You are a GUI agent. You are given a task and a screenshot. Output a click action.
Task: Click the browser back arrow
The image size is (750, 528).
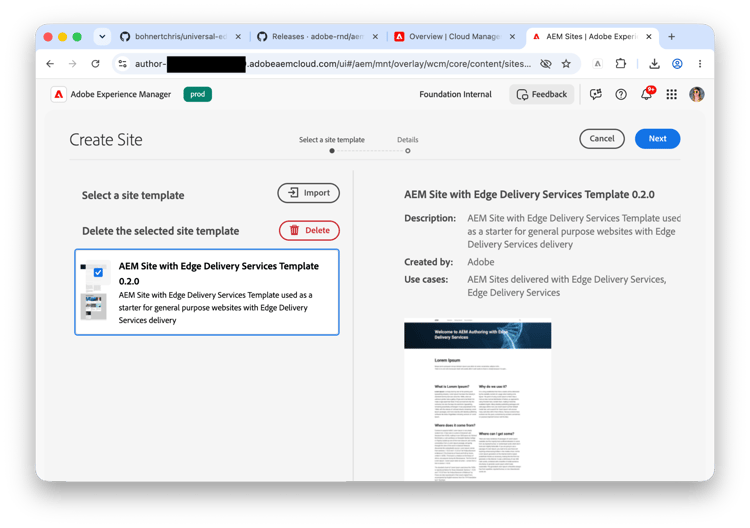tap(50, 64)
